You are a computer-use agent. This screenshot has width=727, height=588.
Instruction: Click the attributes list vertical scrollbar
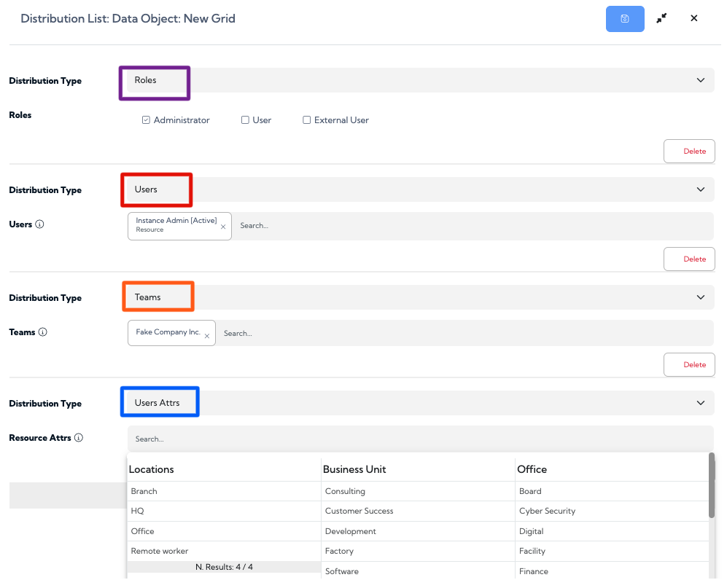click(712, 485)
